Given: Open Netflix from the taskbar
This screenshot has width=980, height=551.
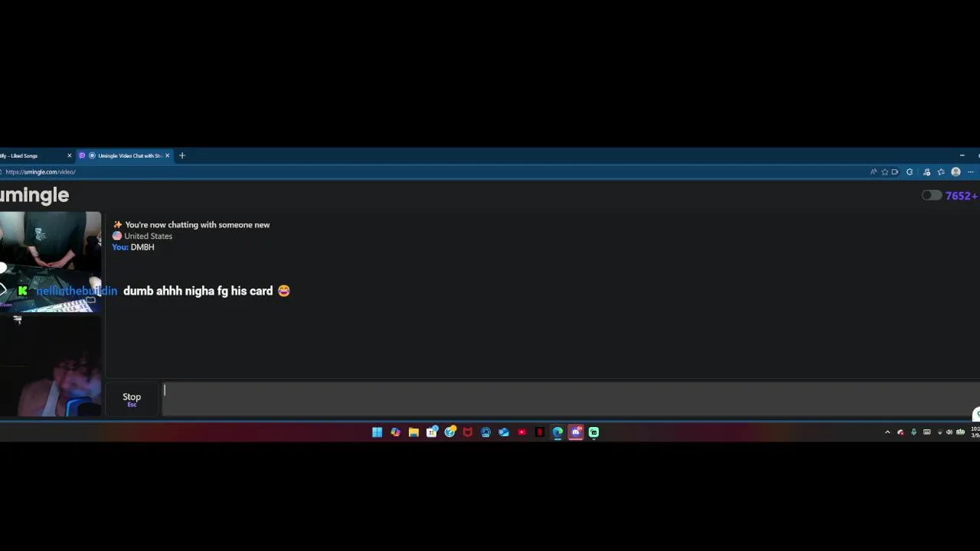Looking at the screenshot, I should (x=540, y=432).
